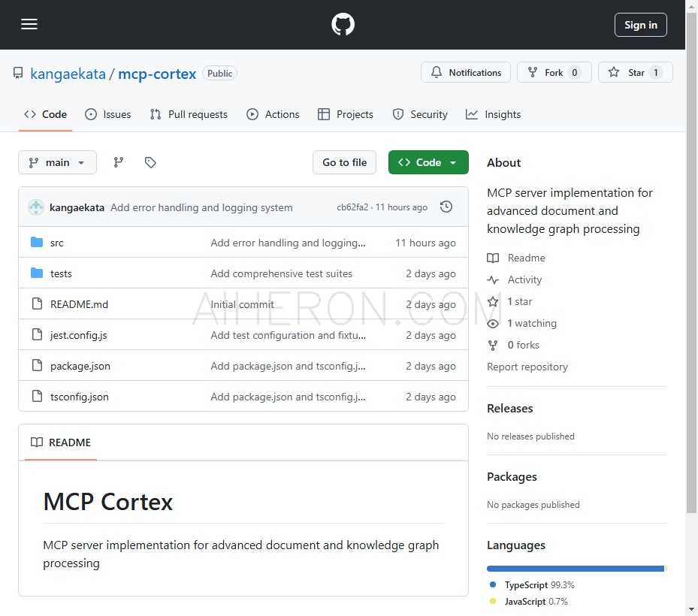Open Readme link in About sidebar
Viewport: 698px width, 616px height.
[x=516, y=258]
